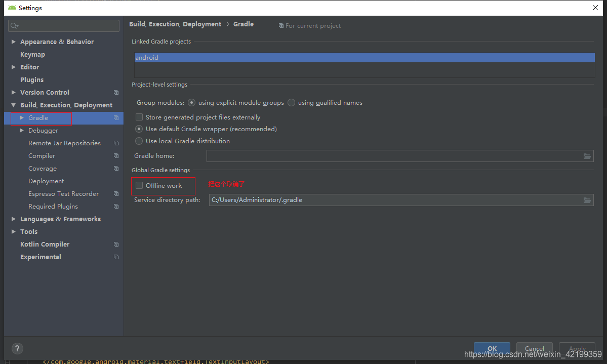Enable the Offline work checkbox
607x364 pixels.
(x=139, y=186)
